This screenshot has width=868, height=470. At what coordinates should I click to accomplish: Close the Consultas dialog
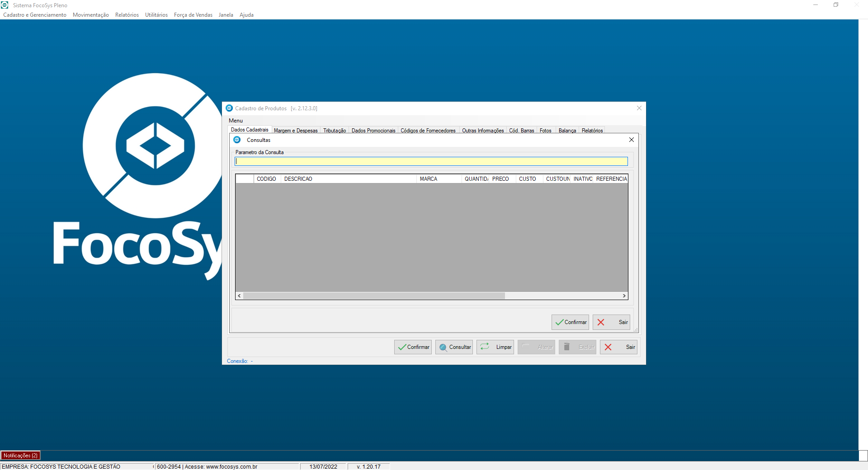[632, 140]
